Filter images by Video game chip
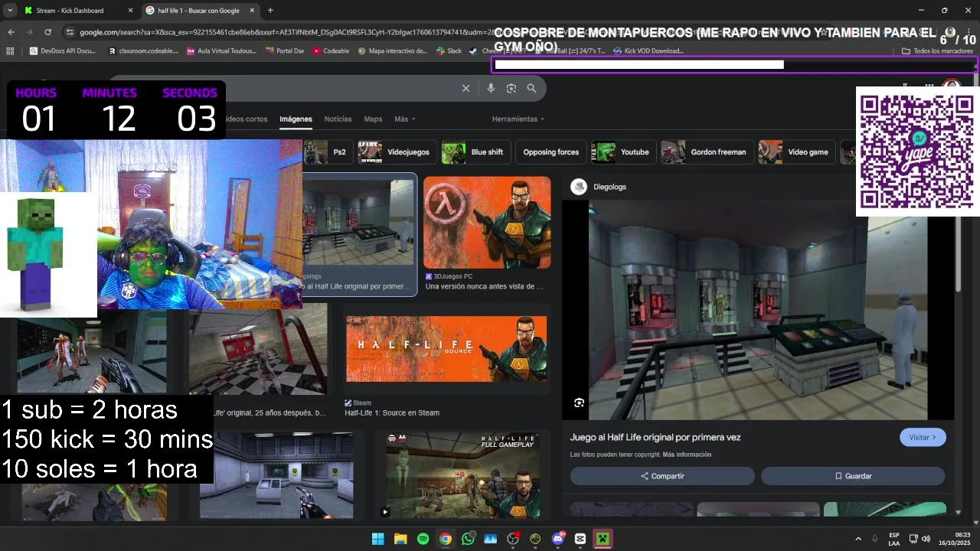This screenshot has width=980, height=551. 796,152
